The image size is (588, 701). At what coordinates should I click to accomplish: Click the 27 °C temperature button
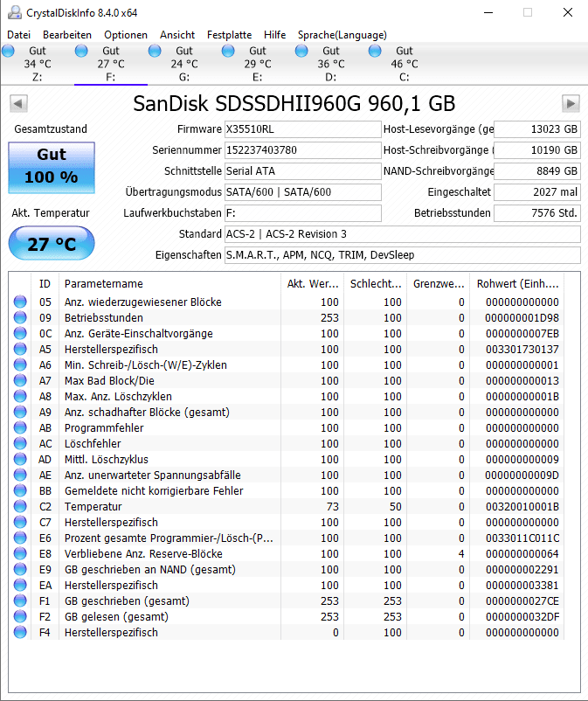[x=51, y=243]
